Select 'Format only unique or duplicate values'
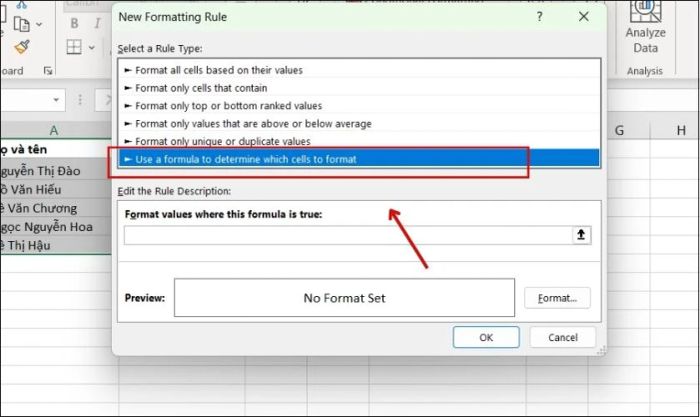 click(x=359, y=141)
